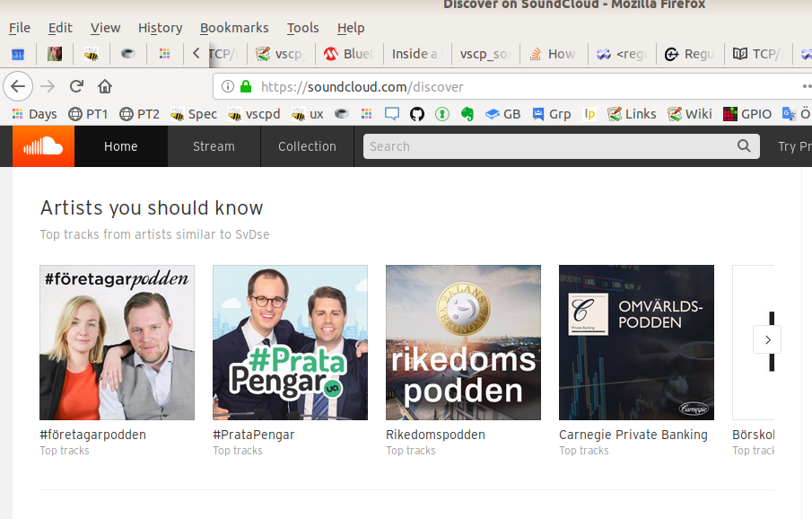Open the GitHub bookmark
Screen dimensions: 812x519
(x=417, y=114)
